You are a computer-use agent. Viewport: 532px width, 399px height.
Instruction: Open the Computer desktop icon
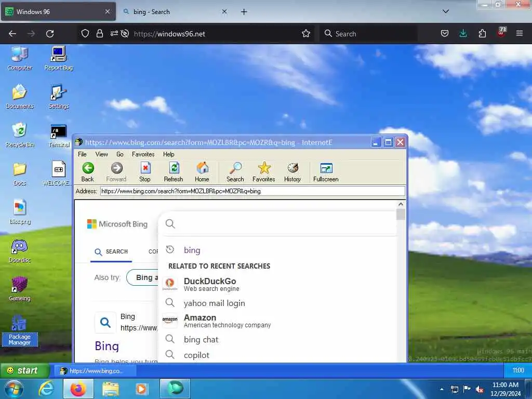coord(20,58)
